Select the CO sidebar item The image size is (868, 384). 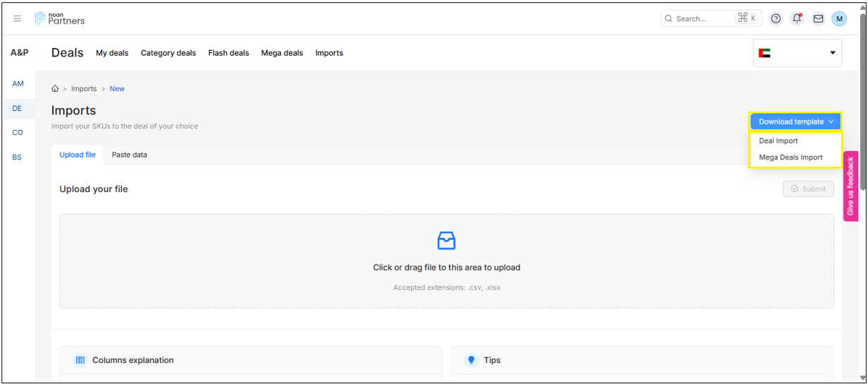click(18, 133)
